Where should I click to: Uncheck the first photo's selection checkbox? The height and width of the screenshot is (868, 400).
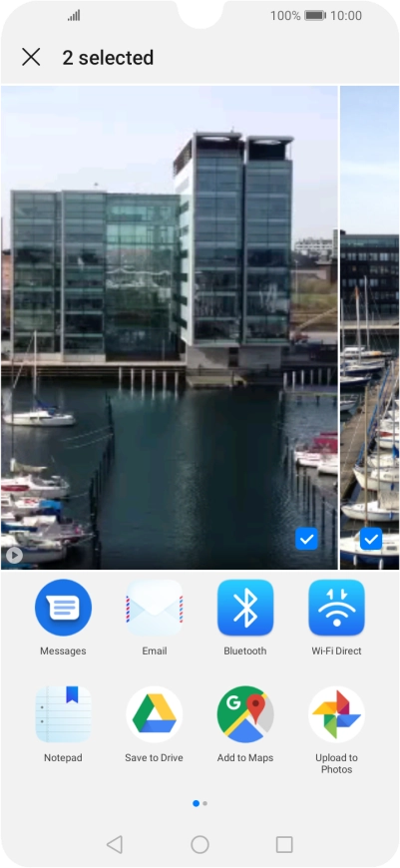306,539
